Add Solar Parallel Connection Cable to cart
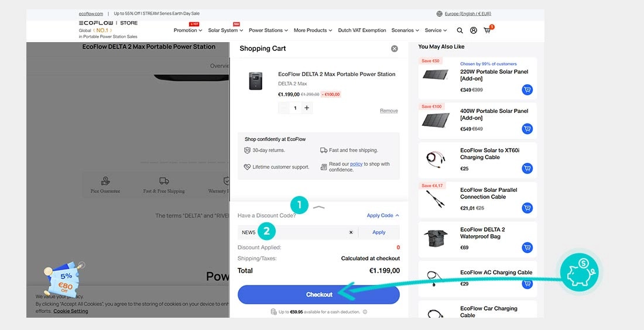This screenshot has width=644, height=330. coord(527,208)
